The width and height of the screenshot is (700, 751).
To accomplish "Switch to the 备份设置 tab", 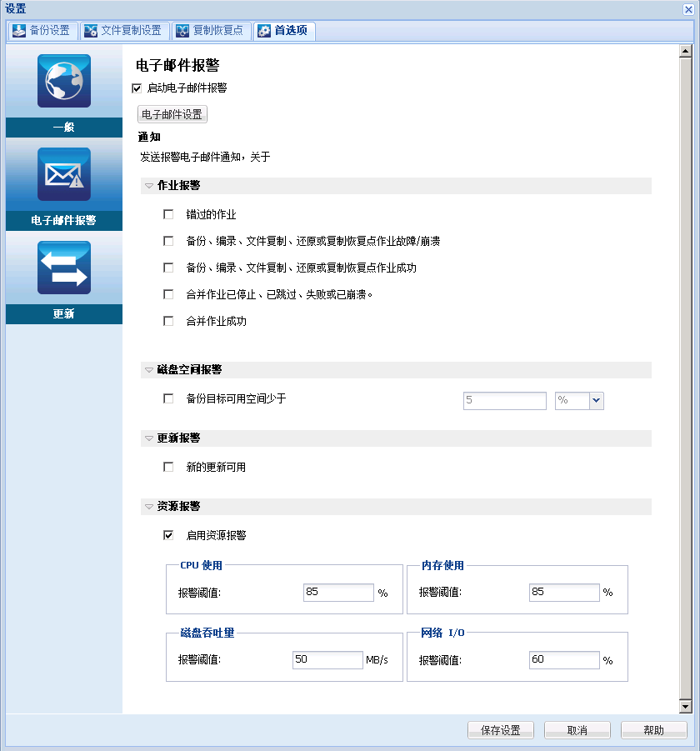I will 42,31.
